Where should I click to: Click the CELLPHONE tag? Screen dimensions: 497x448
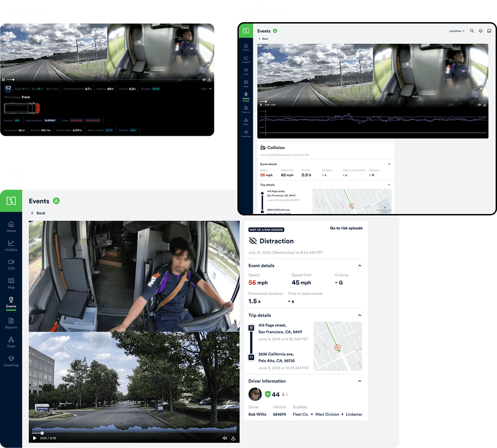(x=93, y=120)
